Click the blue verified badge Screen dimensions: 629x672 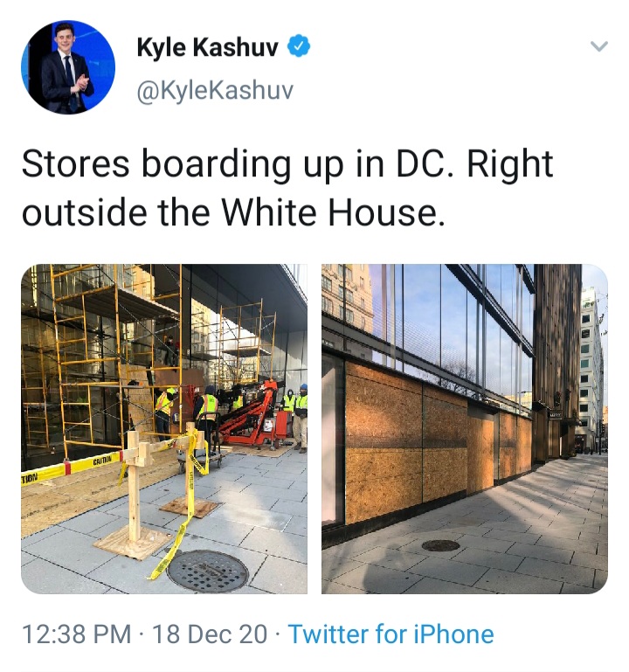(298, 45)
